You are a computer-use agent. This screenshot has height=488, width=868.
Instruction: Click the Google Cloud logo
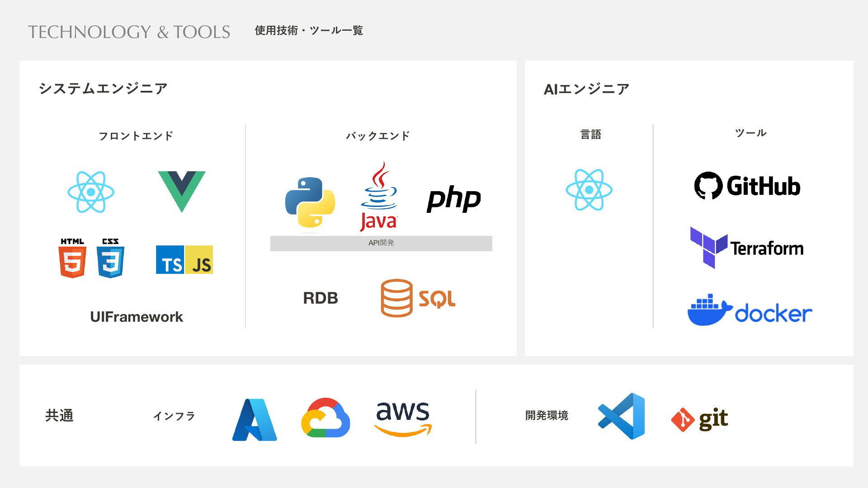coord(325,418)
